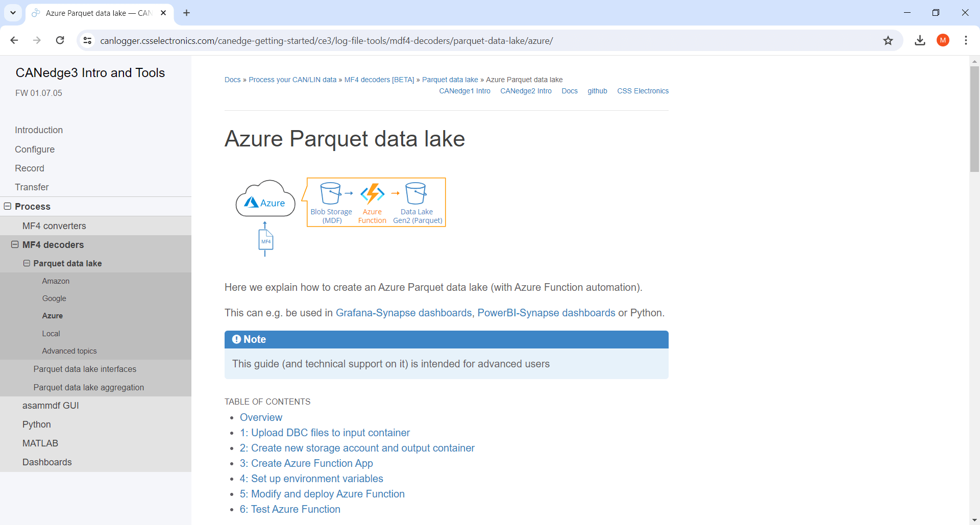The image size is (980, 525).
Task: Open a new browser tab
Action: (186, 13)
